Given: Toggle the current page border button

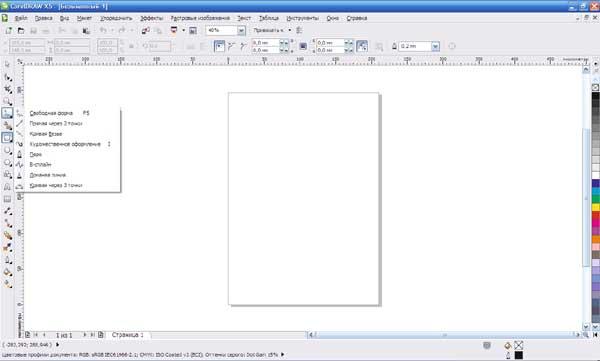Looking at the screenshot, I should (x=219, y=46).
